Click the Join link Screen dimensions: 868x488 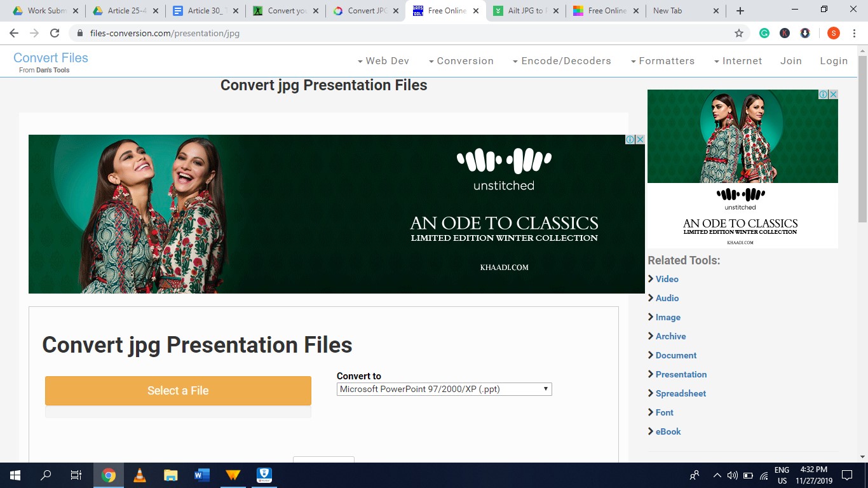click(x=791, y=61)
